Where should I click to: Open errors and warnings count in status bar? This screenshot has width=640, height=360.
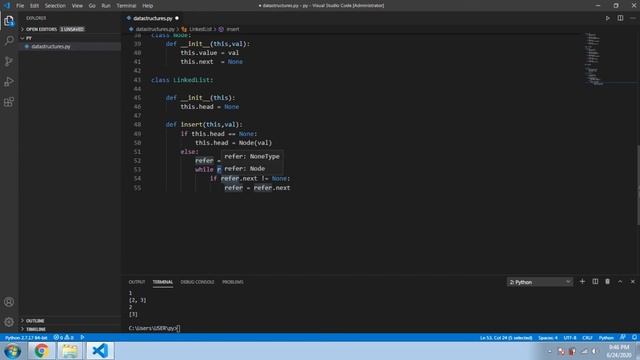pyautogui.click(x=64, y=338)
